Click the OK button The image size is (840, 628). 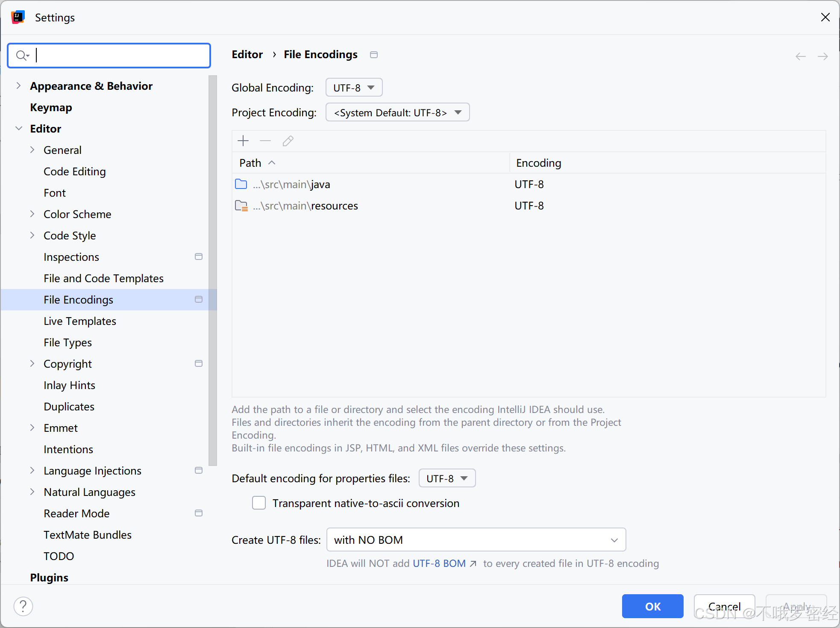(x=652, y=606)
